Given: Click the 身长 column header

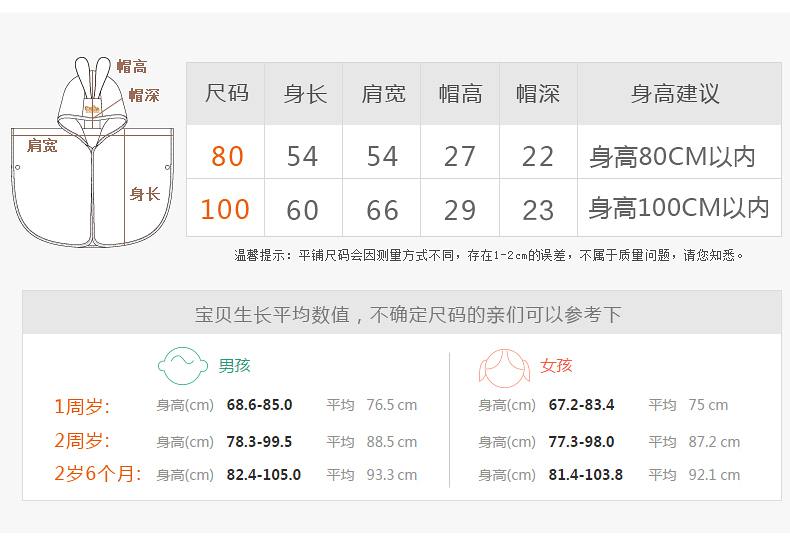Looking at the screenshot, I should (305, 94).
